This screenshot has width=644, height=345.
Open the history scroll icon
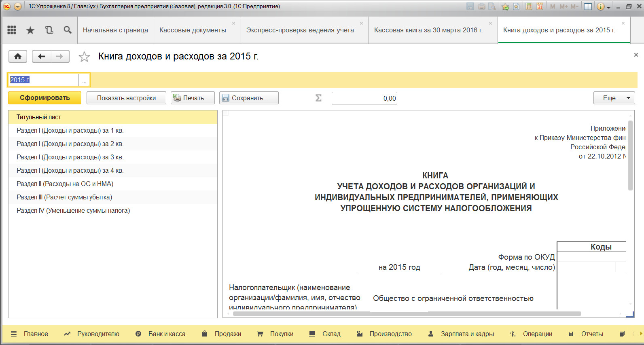[49, 30]
